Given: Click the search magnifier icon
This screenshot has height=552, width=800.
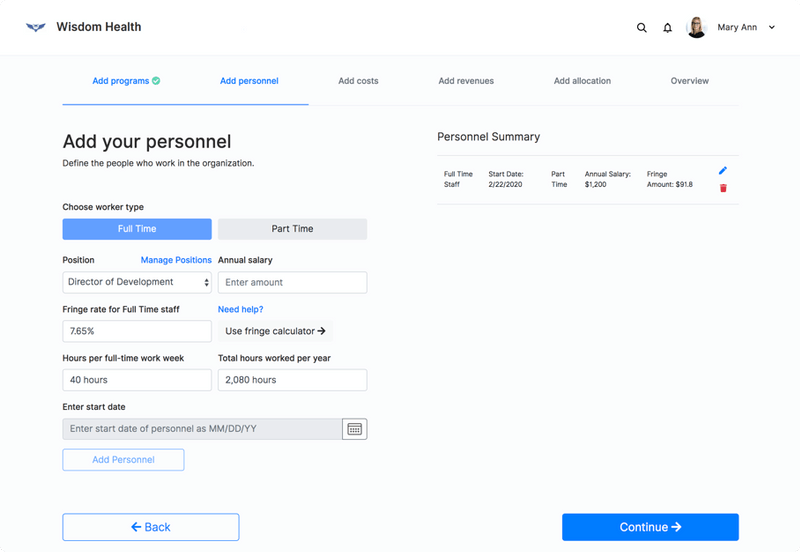Looking at the screenshot, I should [642, 28].
